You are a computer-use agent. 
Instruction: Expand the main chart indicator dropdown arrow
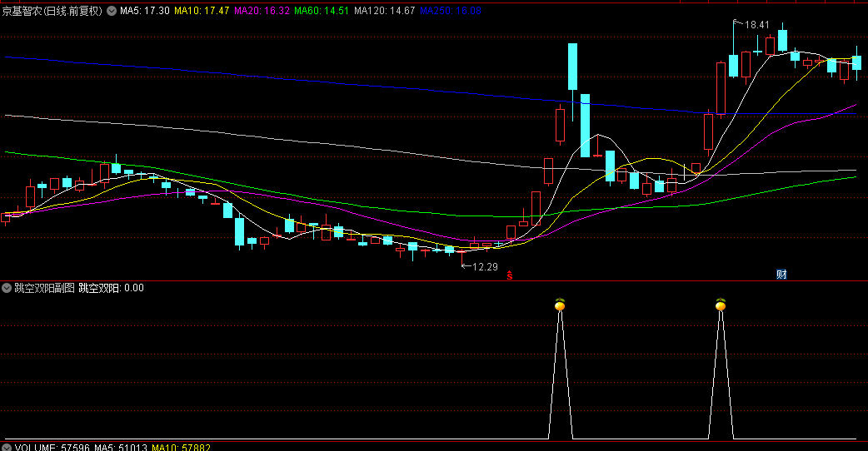(x=112, y=11)
